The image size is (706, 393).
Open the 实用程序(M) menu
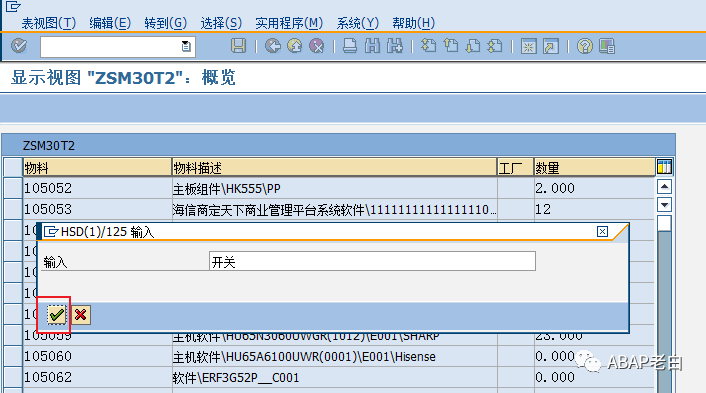(x=289, y=23)
